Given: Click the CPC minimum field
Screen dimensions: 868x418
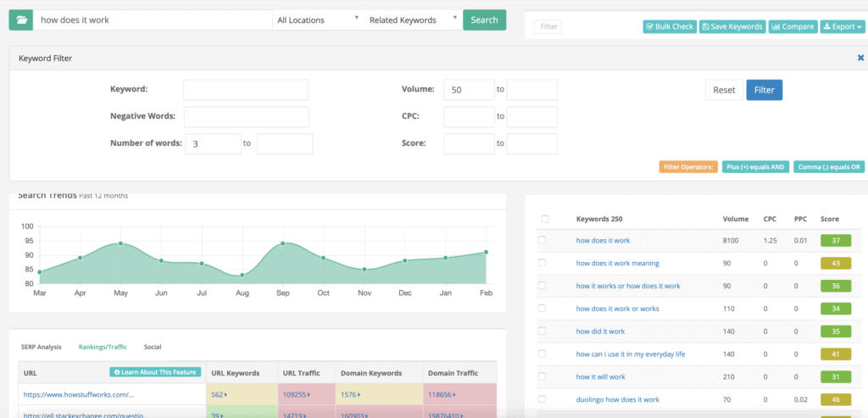Looking at the screenshot, I should coord(469,117).
